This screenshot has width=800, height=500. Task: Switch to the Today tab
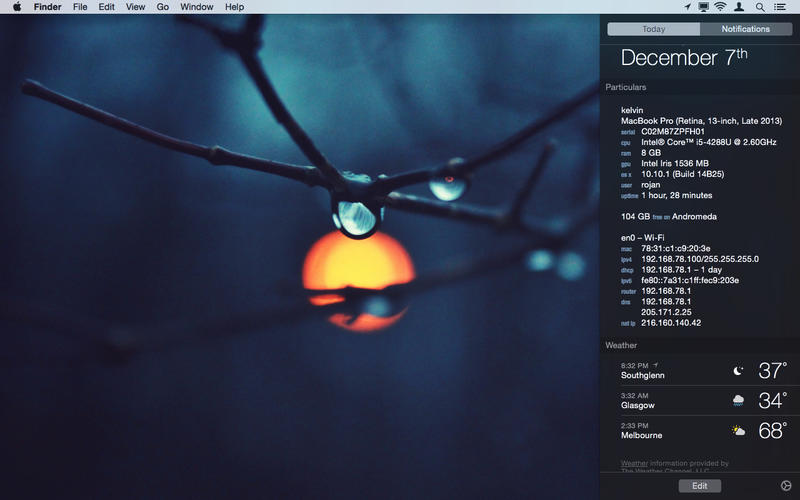tap(654, 29)
